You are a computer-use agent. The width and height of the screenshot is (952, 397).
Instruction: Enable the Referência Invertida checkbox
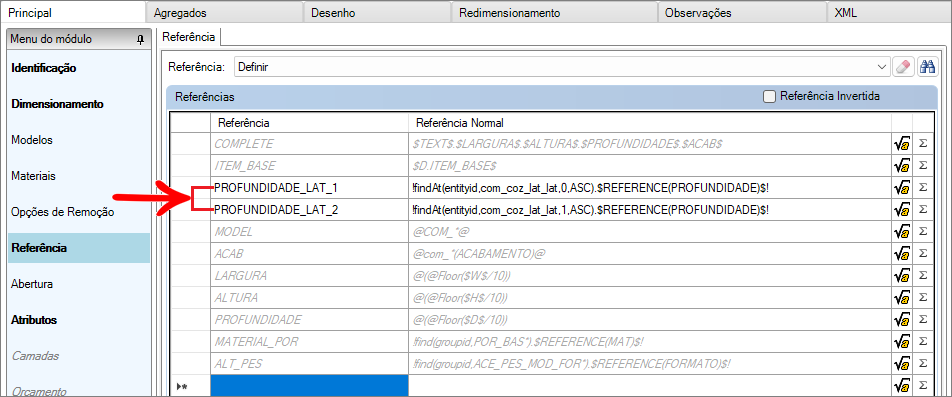click(x=769, y=97)
